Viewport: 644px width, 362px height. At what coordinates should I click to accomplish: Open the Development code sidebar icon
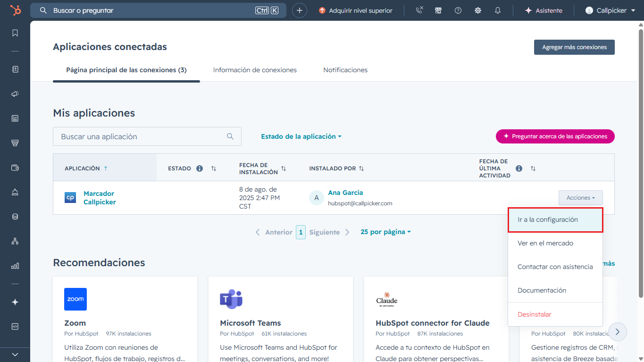[15, 327]
